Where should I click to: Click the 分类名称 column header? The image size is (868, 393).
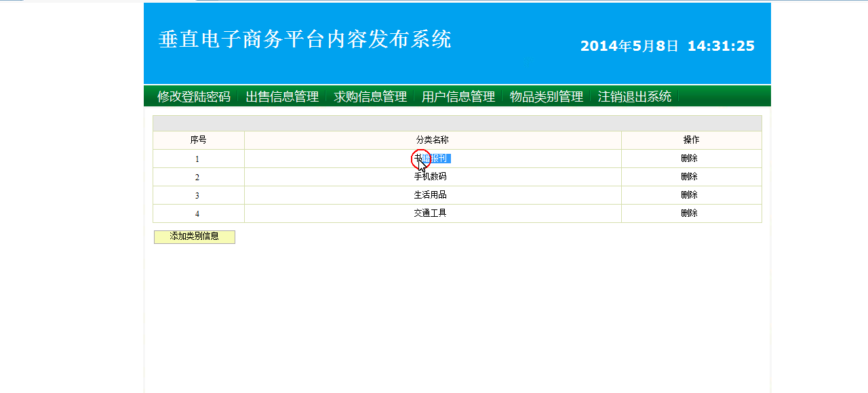pyautogui.click(x=433, y=140)
